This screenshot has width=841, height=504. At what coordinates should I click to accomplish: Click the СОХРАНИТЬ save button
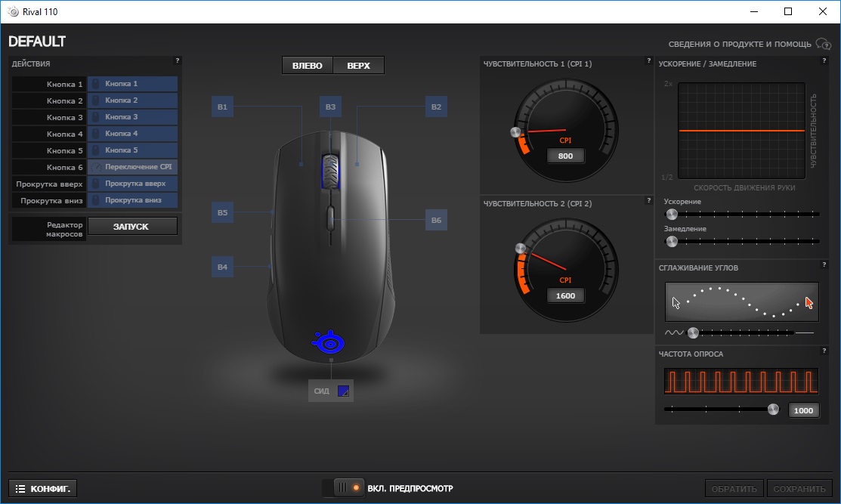[x=799, y=488]
